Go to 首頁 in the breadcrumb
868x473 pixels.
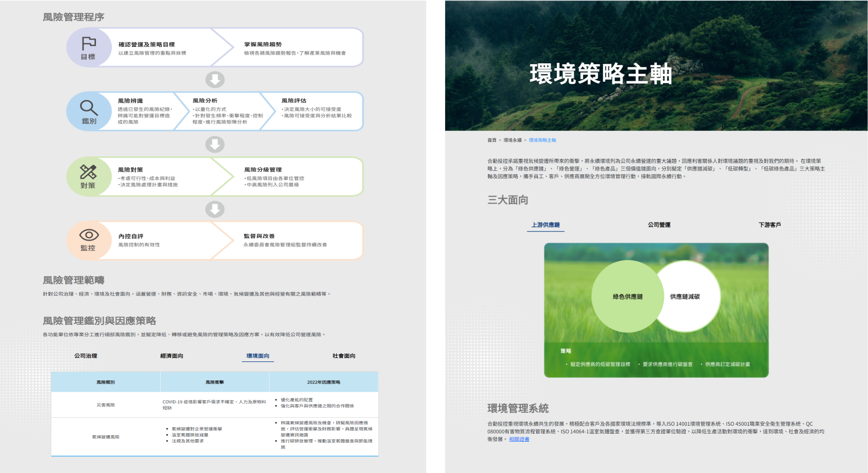[491, 140]
